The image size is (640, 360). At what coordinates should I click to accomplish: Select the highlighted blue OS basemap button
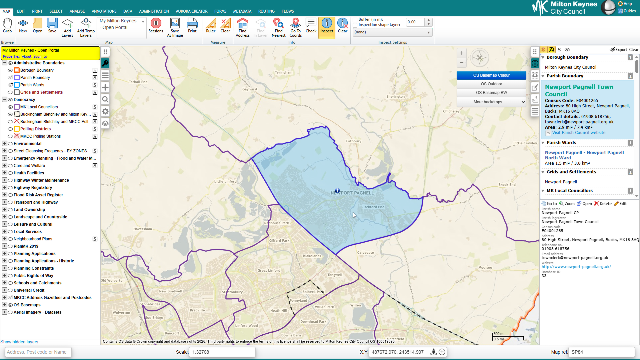click(x=491, y=75)
